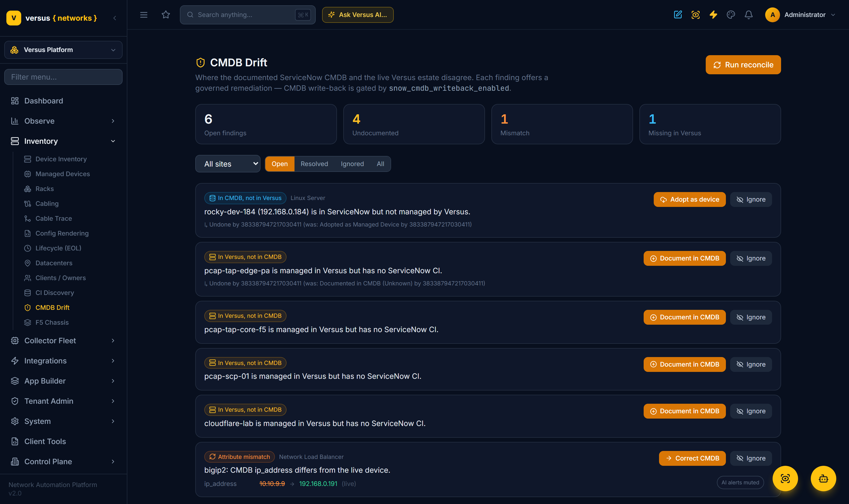This screenshot has height=504, width=849.
Task: Expand Collector Fleet section
Action: coord(63,341)
